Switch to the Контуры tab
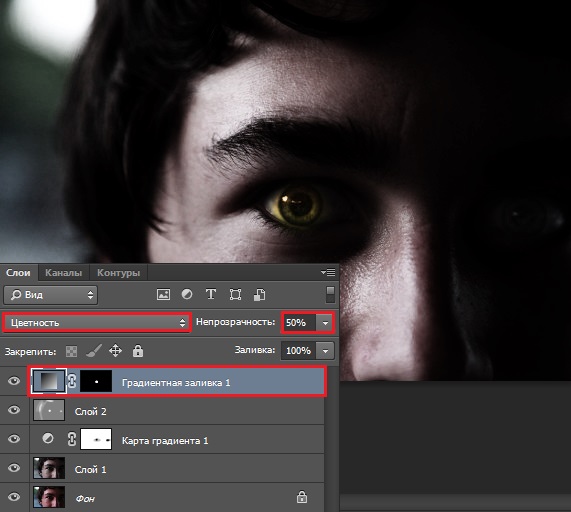Screen dimensions: 571x512 pos(118,273)
